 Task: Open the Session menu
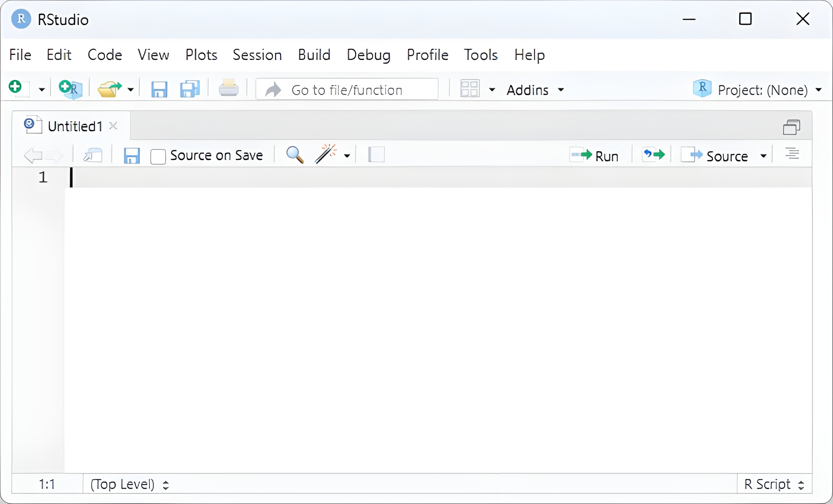[257, 55]
